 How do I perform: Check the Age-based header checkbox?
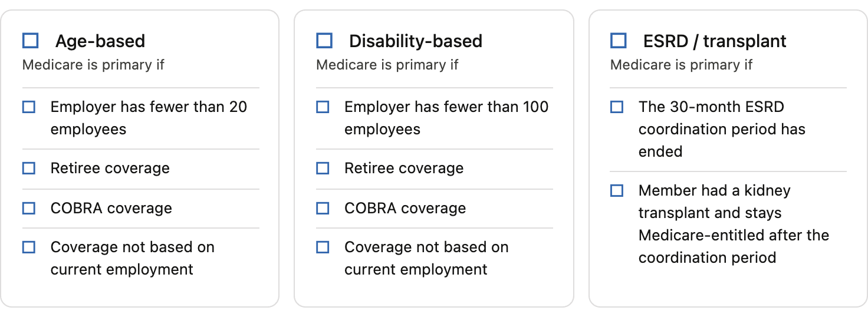30,41
